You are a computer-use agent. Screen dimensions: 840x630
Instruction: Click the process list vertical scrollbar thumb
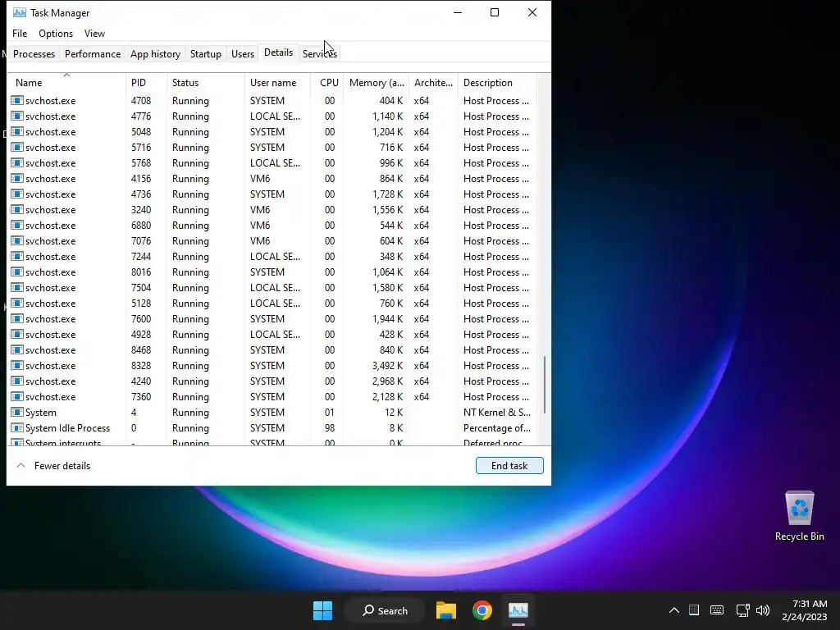pos(545,385)
